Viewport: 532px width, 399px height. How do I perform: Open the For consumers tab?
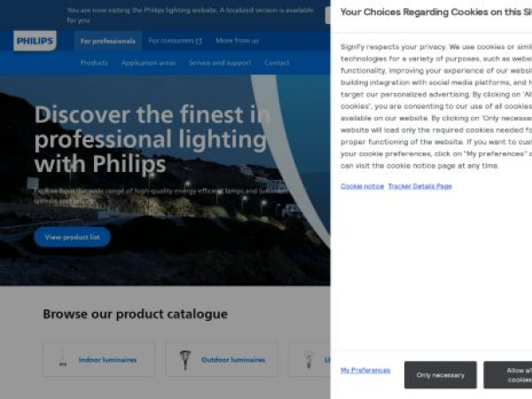(x=171, y=41)
